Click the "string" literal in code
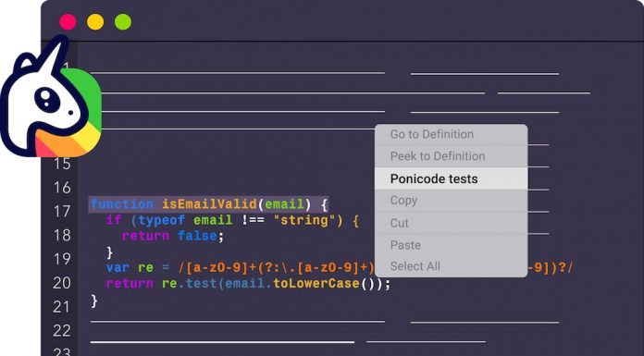The width and height of the screenshot is (644, 356). point(305,220)
